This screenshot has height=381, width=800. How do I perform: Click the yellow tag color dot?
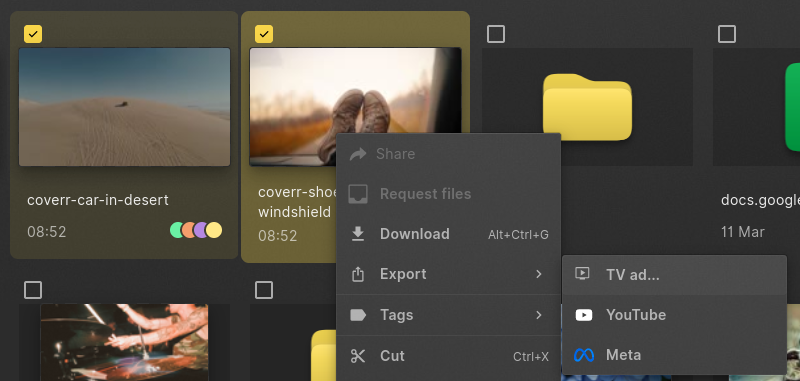[214, 230]
